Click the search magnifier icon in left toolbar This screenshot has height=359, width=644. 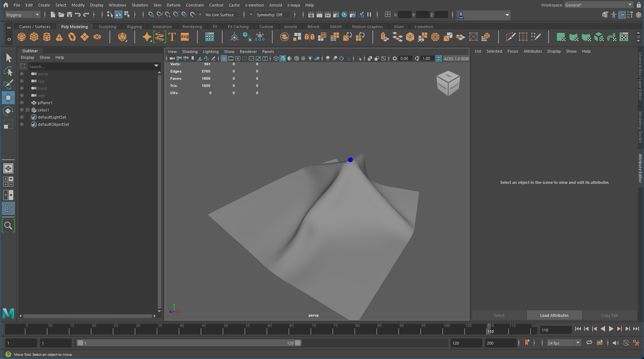8,226
